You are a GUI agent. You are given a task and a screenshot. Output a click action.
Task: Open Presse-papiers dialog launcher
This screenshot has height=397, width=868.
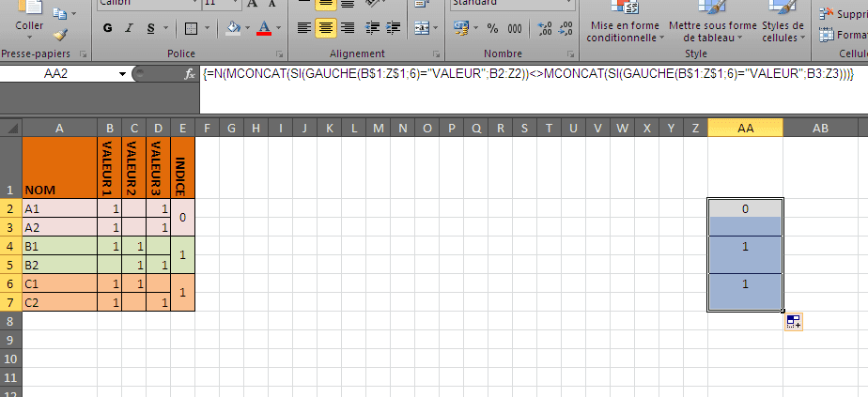(84, 54)
